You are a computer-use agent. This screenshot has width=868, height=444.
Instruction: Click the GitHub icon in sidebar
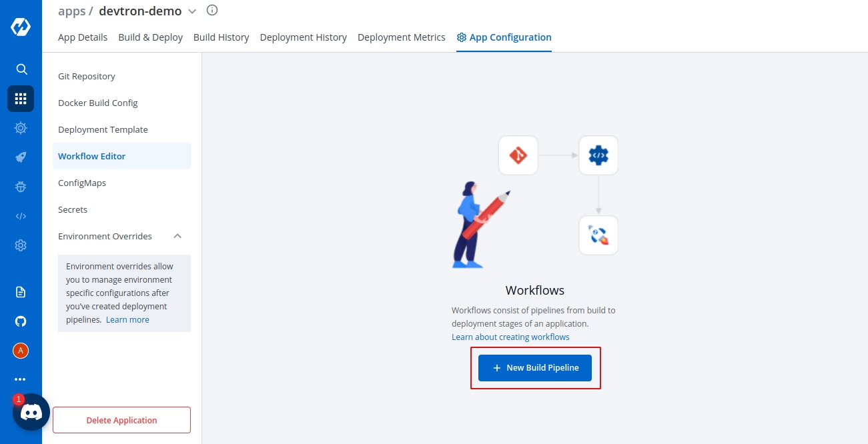(21, 321)
